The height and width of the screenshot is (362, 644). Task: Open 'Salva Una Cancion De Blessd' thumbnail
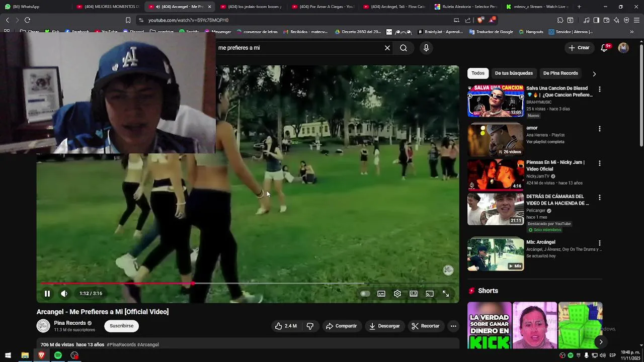point(496,101)
